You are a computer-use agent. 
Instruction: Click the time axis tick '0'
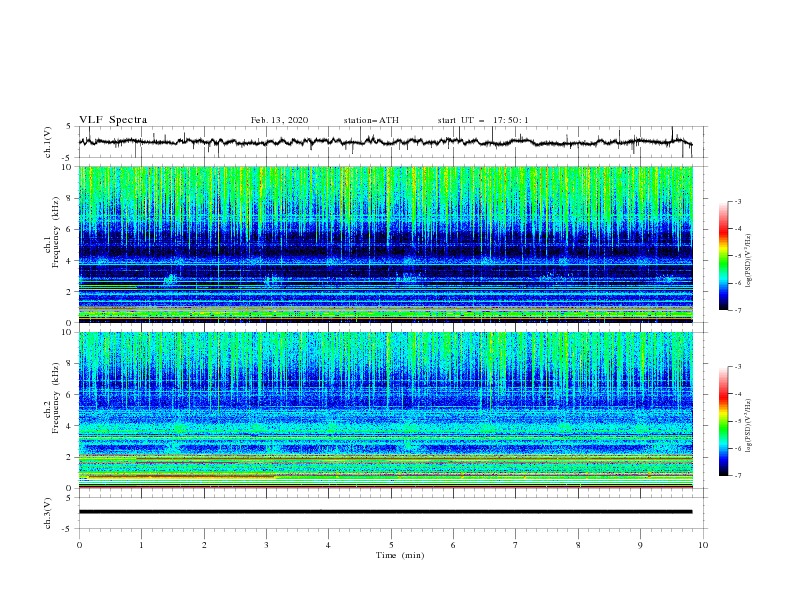click(x=79, y=545)
